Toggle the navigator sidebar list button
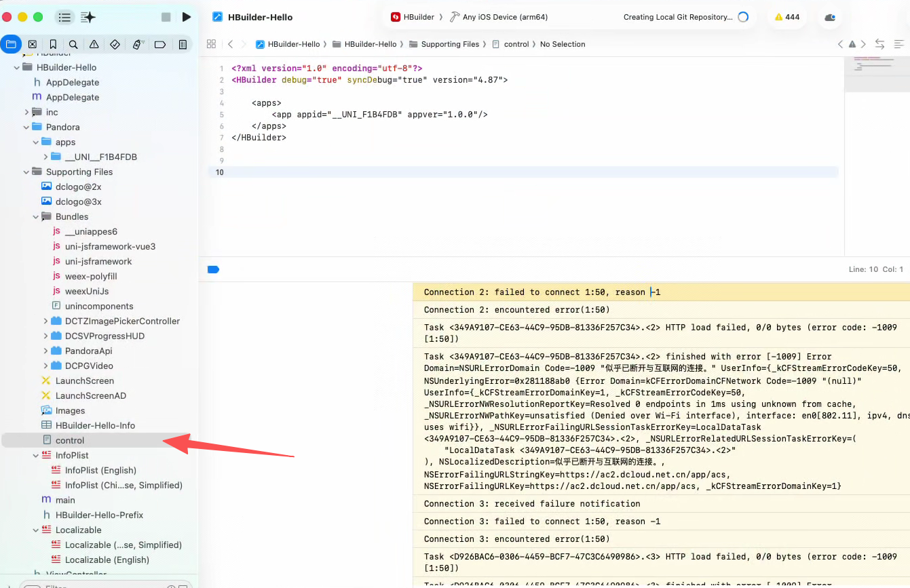 click(64, 17)
